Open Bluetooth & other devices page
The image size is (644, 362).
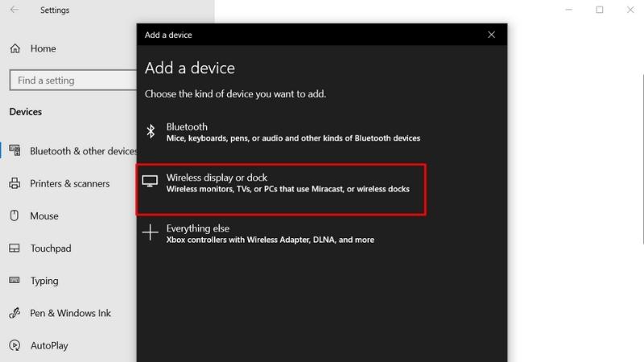84,151
